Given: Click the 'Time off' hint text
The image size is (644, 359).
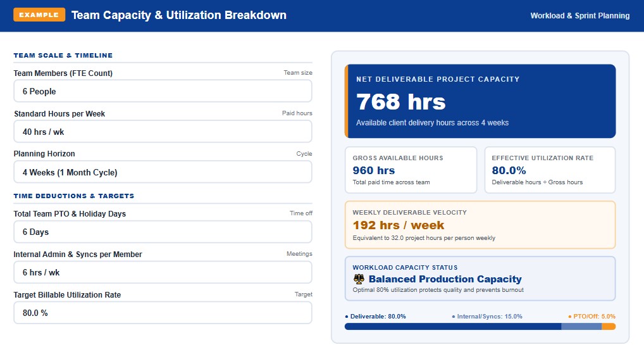Looking at the screenshot, I should point(301,213).
